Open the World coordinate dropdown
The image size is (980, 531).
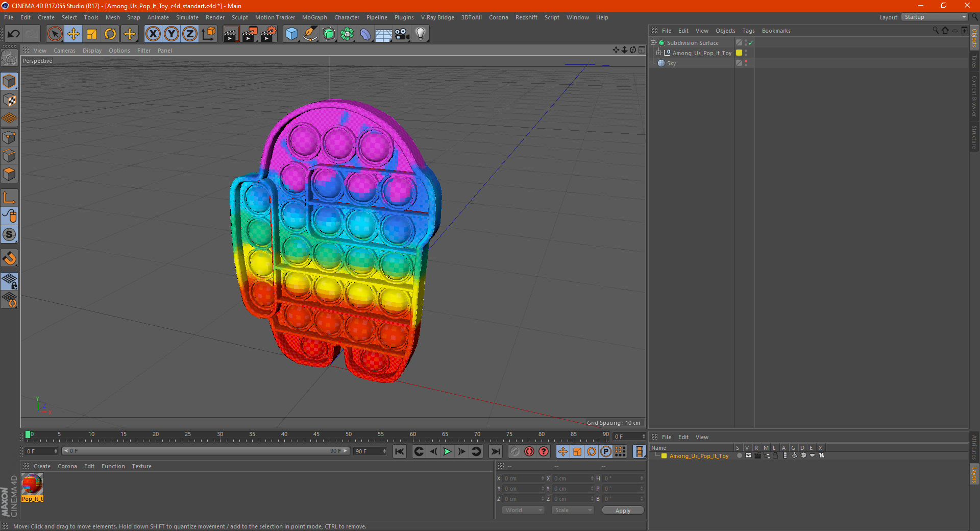[x=523, y=510]
